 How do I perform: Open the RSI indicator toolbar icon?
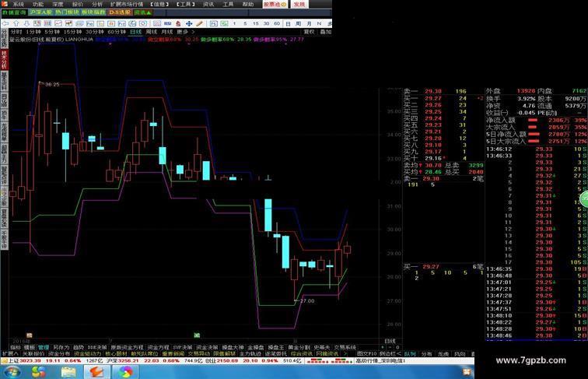pos(168,23)
